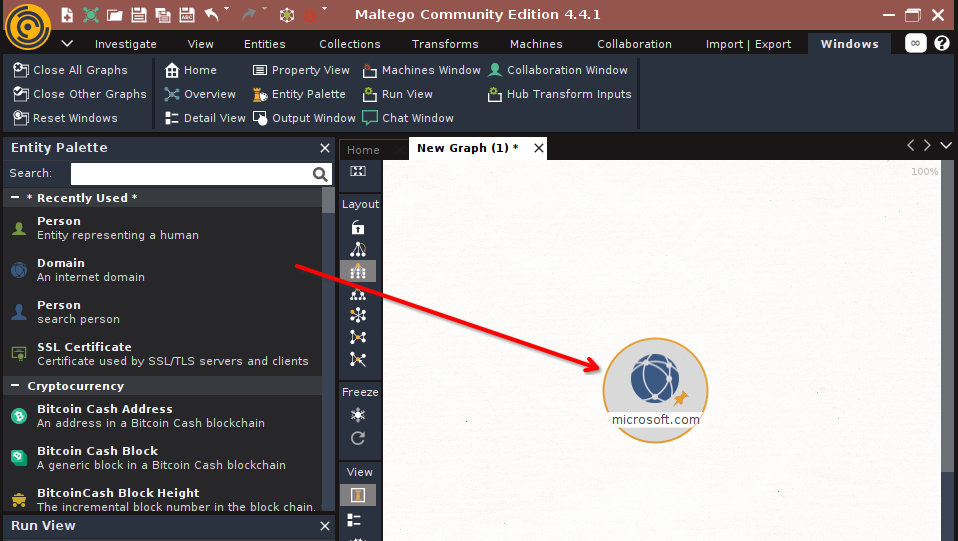
Task: Open the Maltego application menu logo
Action: pyautogui.click(x=27, y=26)
